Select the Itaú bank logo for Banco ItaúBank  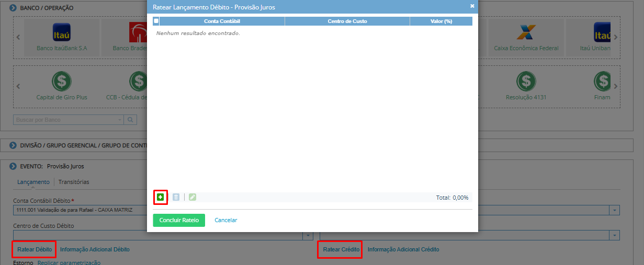coord(62,33)
